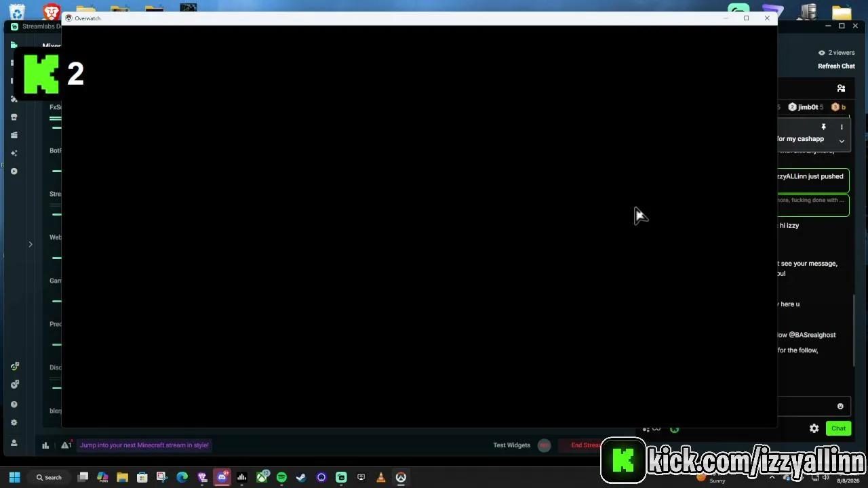Open emoji picker in chat input
Image resolution: width=868 pixels, height=488 pixels.
(840, 406)
